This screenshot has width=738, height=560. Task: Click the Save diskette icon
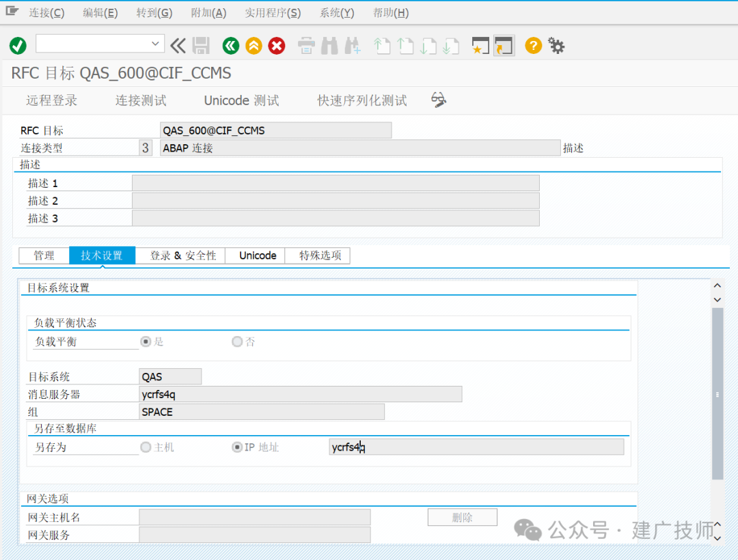[201, 46]
